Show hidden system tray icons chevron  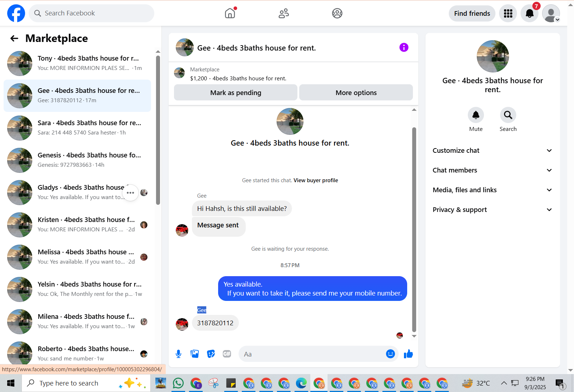504,383
